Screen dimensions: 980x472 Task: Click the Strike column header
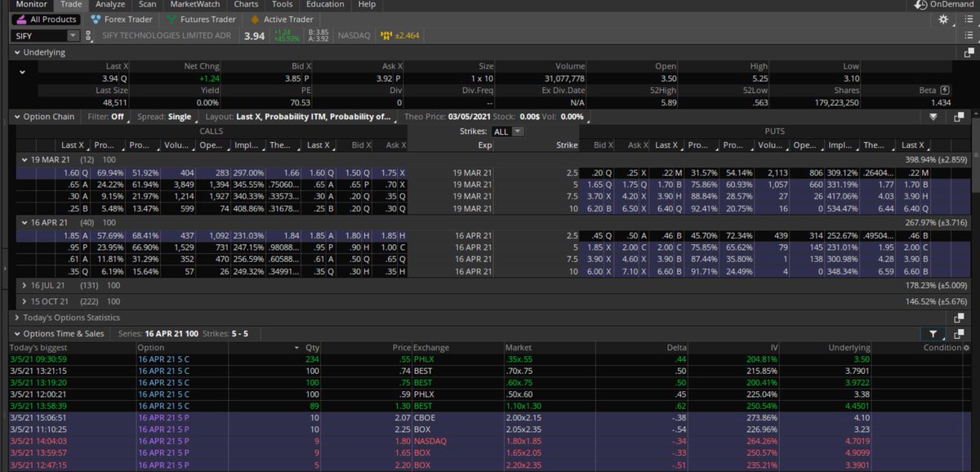[566, 145]
